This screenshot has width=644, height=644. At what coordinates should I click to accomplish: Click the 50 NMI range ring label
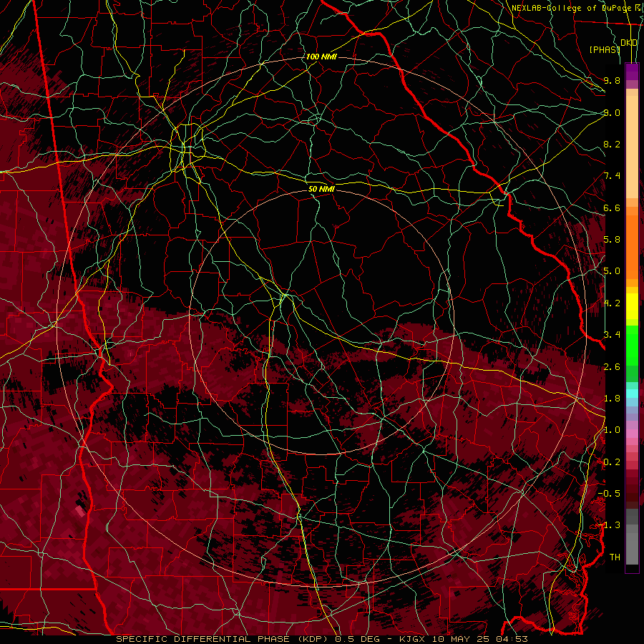(321, 189)
